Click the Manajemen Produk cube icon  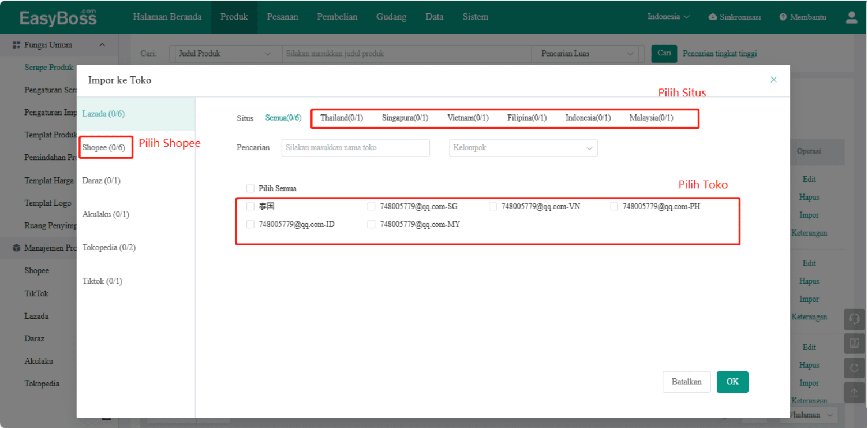(17, 248)
